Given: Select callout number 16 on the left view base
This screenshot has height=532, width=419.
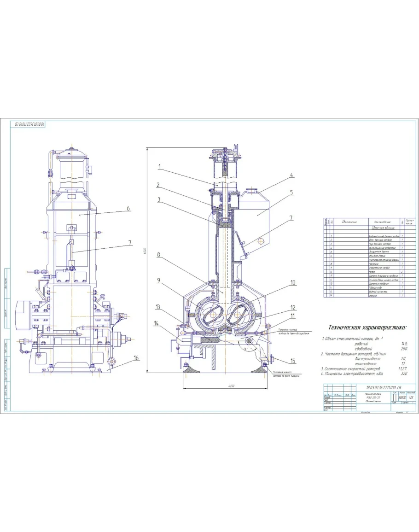Looking at the screenshot, I should pos(136,357).
